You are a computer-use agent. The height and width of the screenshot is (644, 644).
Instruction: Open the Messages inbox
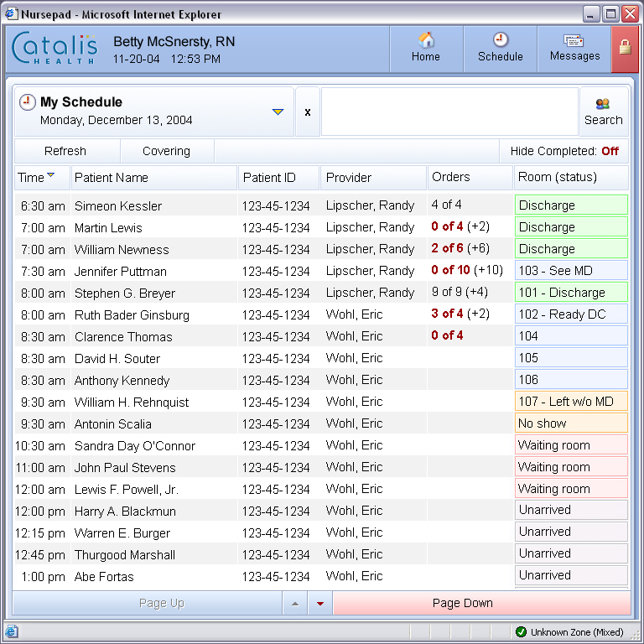tap(574, 49)
